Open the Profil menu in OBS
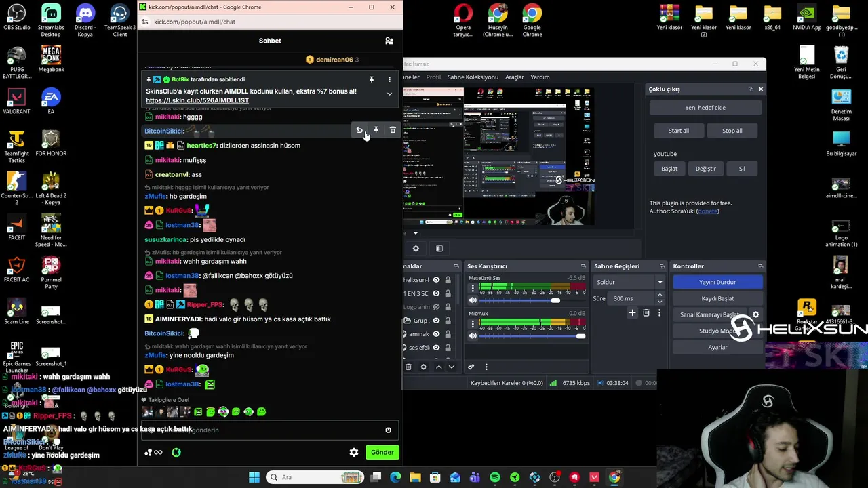Screen dimensions: 868x488 click(433, 77)
